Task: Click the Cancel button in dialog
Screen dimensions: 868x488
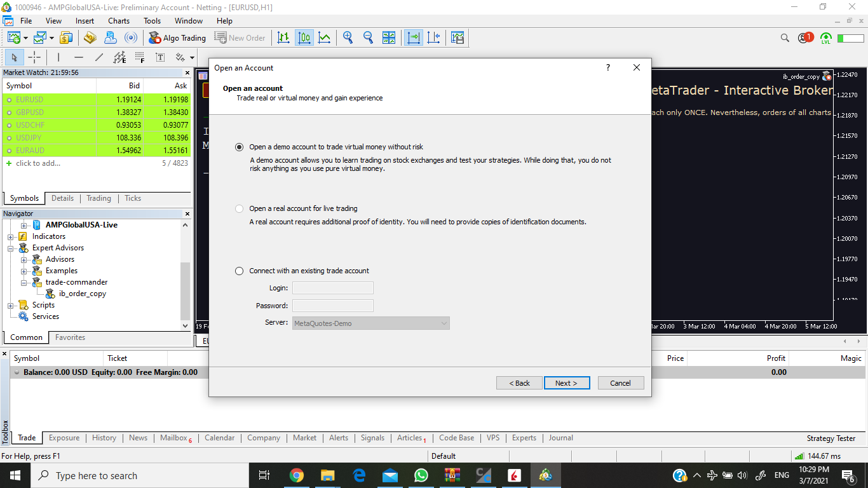Action: (x=621, y=383)
